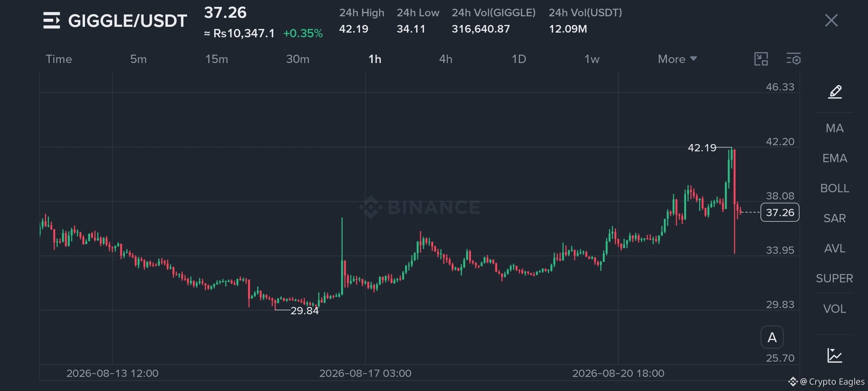Click the 24h High value 42.19
868x391 pixels.
coord(354,29)
